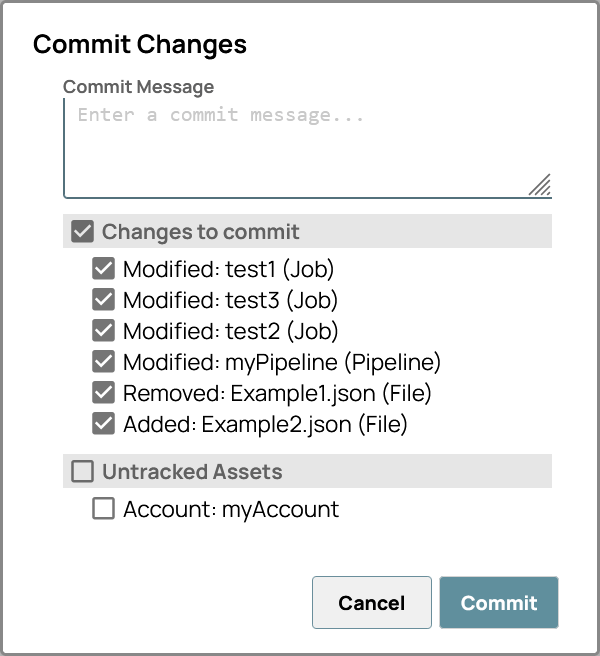The height and width of the screenshot is (656, 600).
Task: Grab the text area resize handle
Action: [540, 185]
